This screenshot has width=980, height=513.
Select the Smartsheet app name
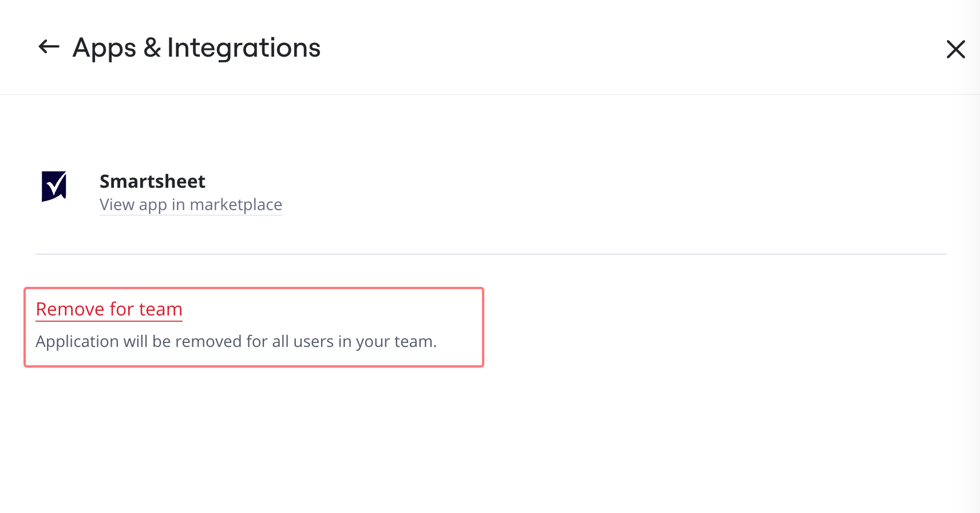coord(152,181)
